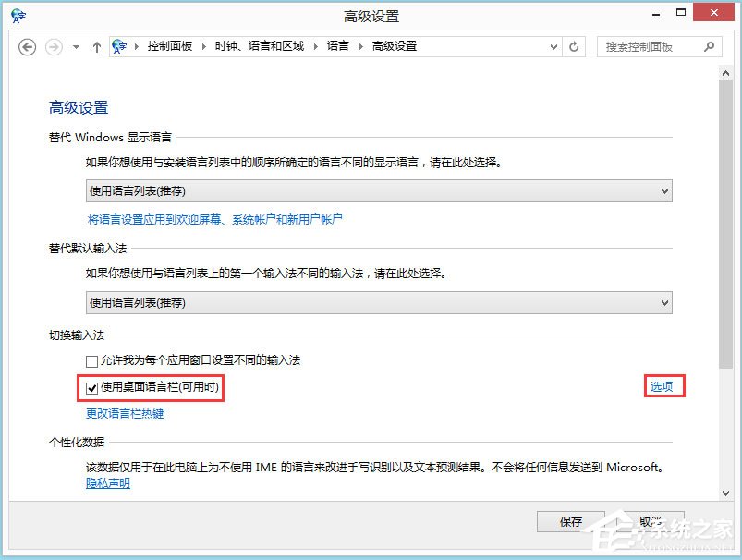The width and height of the screenshot is (742, 560).
Task: Click the back navigation arrow
Action: coord(27,46)
